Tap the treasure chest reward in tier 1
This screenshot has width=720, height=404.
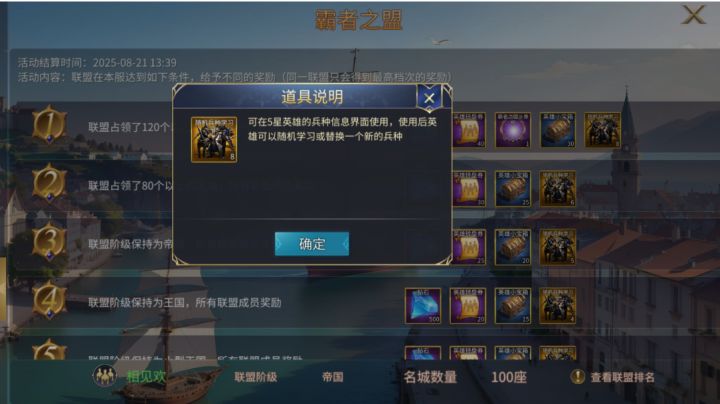pyautogui.click(x=557, y=130)
